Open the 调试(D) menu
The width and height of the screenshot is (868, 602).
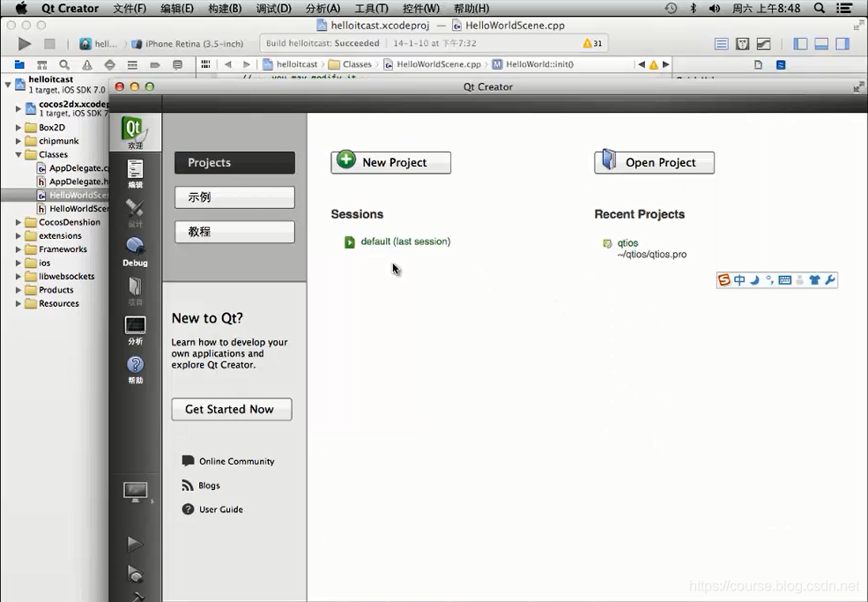point(273,8)
